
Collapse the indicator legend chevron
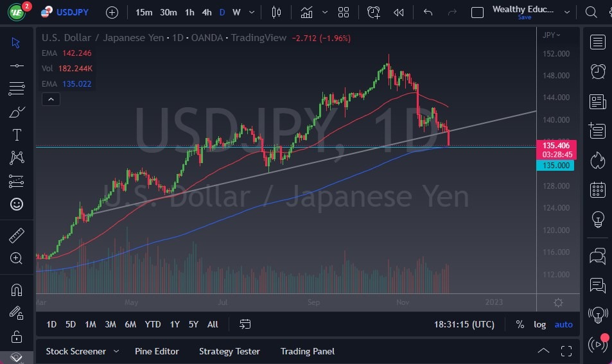point(50,99)
